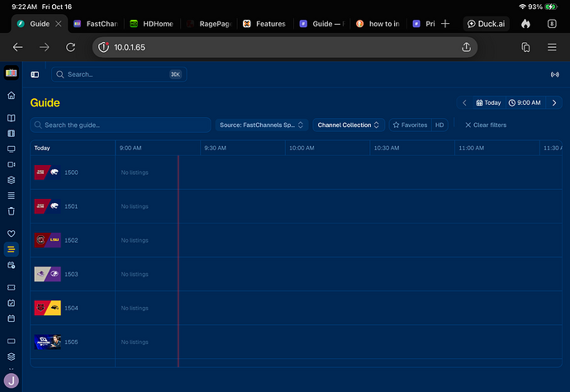Select channel 1503 logo
Viewport: 570px width, 392px height.
point(48,274)
